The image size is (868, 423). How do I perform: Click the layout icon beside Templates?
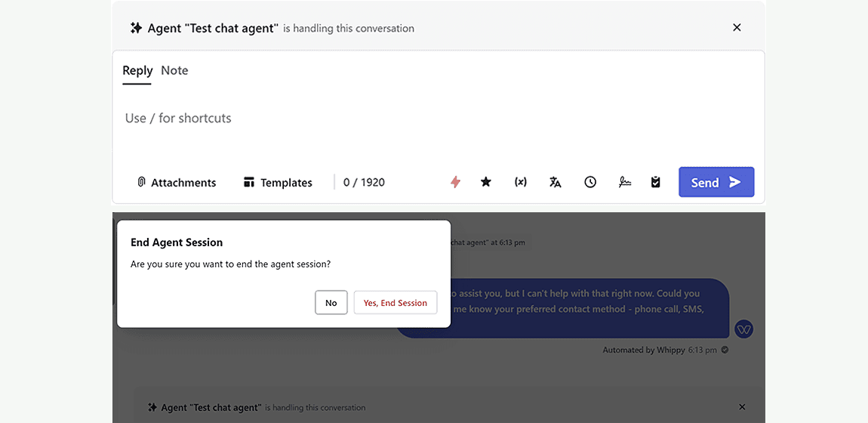249,182
